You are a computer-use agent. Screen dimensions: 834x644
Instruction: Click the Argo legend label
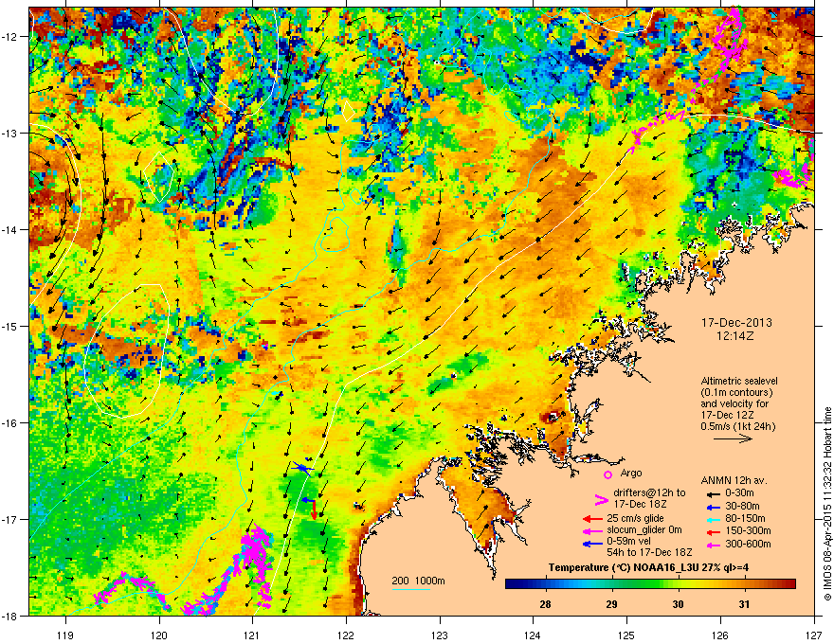[631, 473]
